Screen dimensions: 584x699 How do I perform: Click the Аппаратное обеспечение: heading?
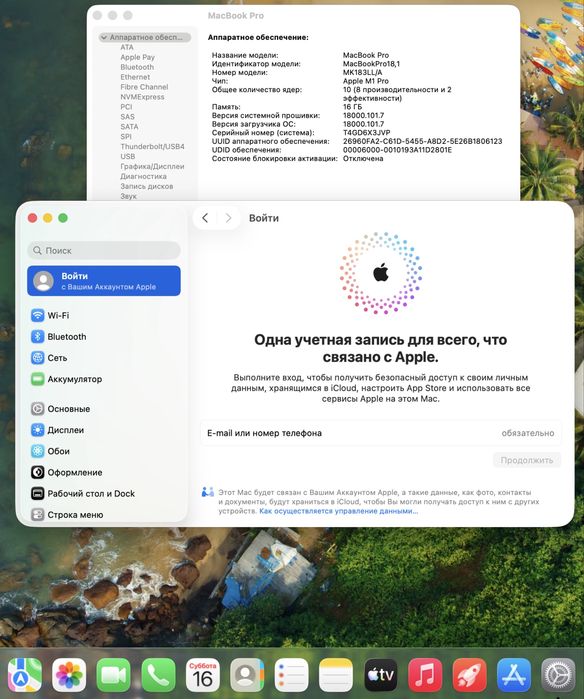pos(258,37)
